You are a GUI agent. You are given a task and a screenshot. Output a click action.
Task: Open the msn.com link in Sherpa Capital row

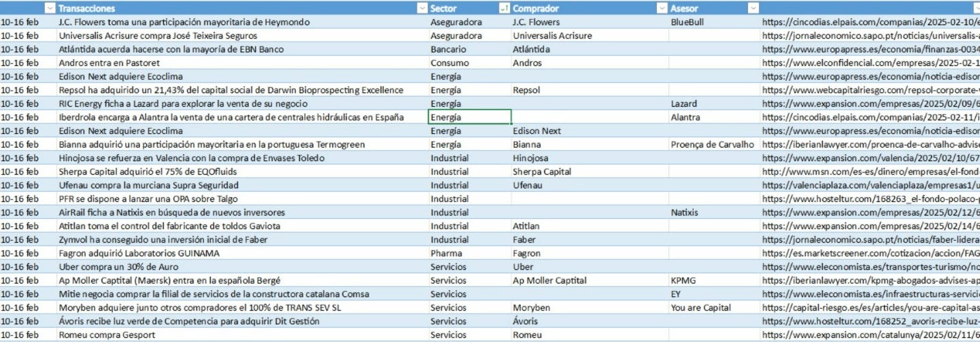(871, 171)
